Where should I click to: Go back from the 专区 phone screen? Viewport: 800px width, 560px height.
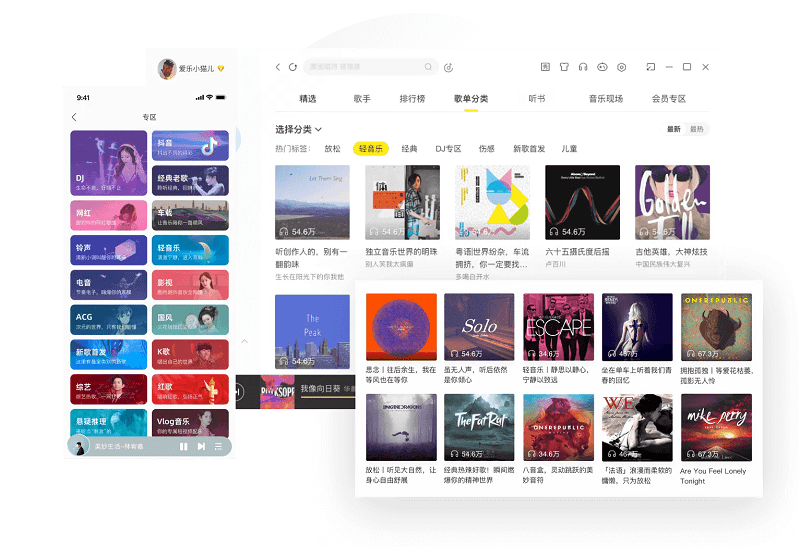coord(74,117)
